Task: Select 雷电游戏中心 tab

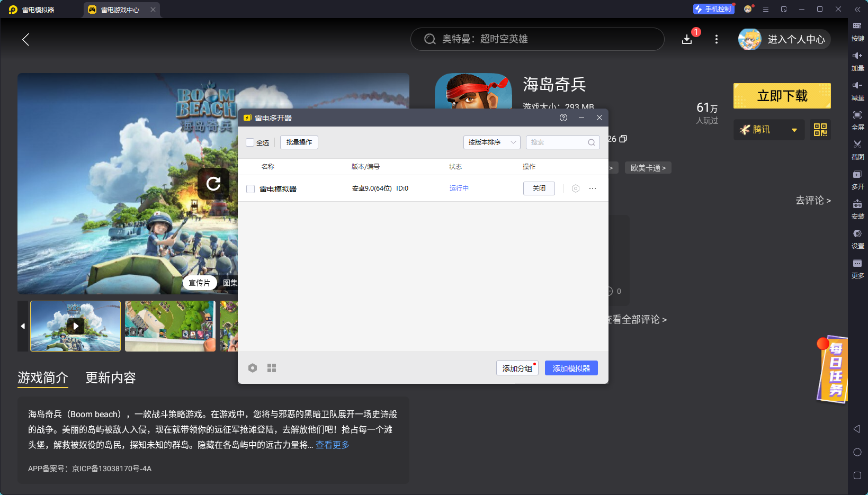Action: (120, 10)
